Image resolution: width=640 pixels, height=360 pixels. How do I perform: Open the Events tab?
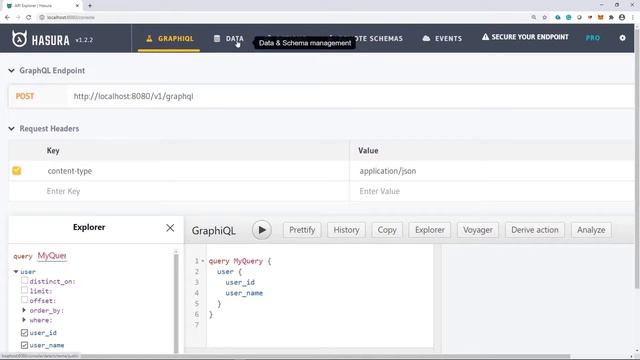(442, 38)
